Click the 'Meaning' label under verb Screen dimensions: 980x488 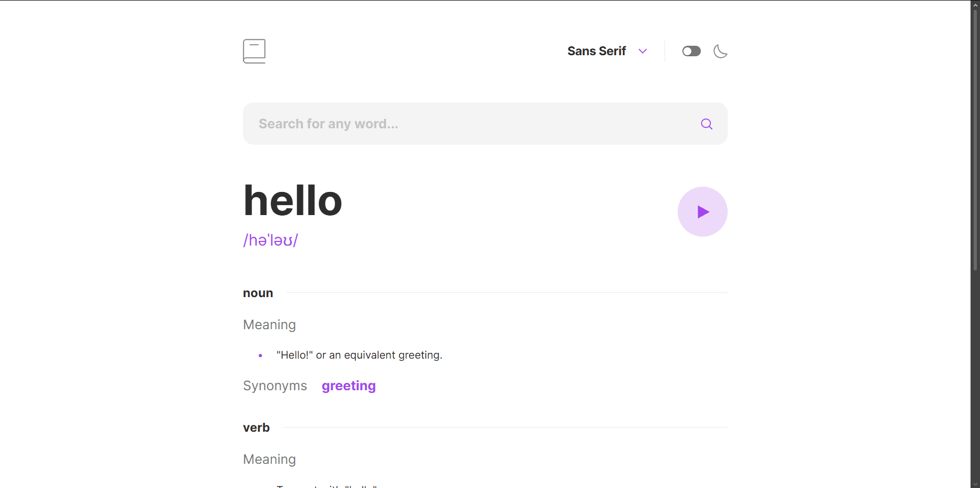[269, 460]
